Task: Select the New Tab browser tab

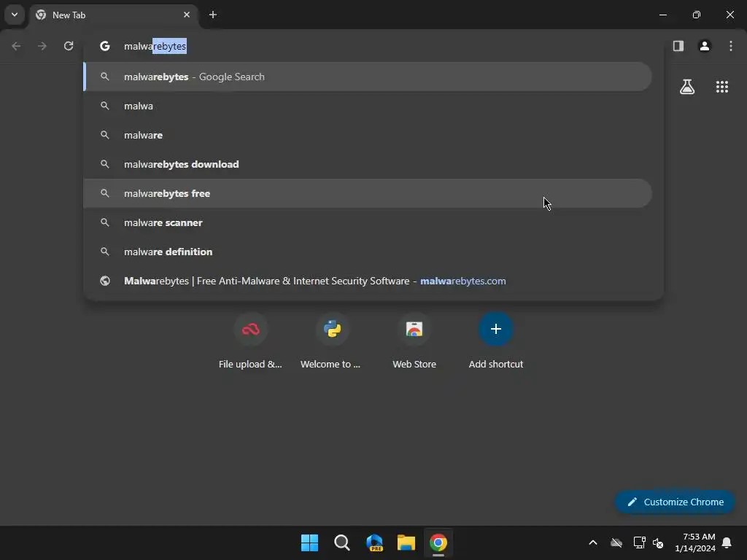Action: [113, 15]
